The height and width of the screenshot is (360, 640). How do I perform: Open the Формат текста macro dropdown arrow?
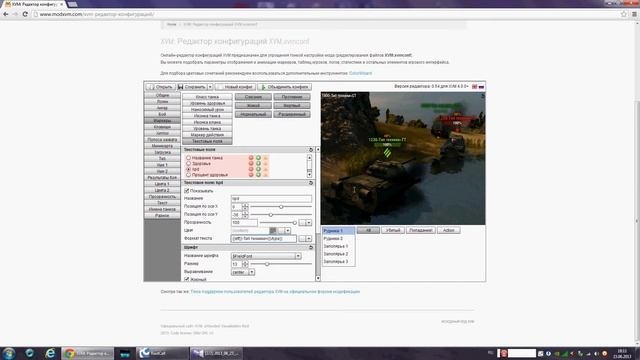click(309, 238)
